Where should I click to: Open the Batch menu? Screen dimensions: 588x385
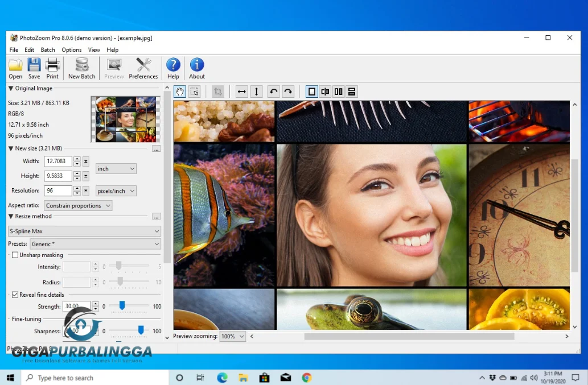[48, 50]
